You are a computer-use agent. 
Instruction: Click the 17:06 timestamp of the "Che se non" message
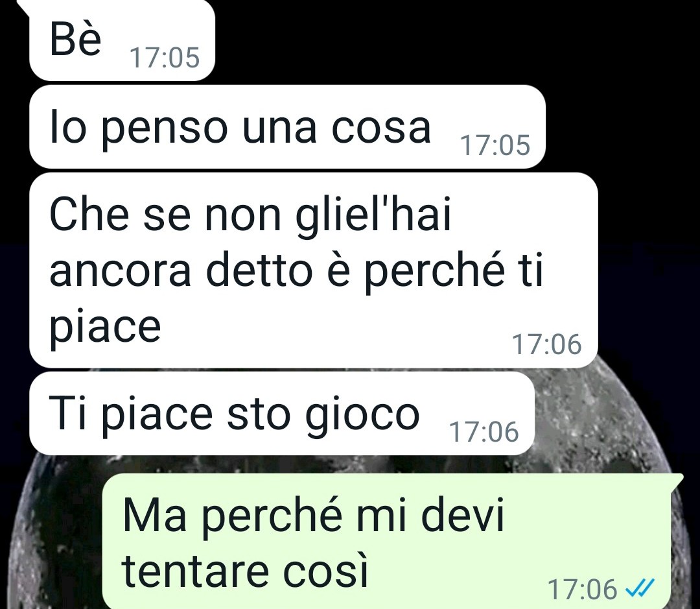(547, 344)
